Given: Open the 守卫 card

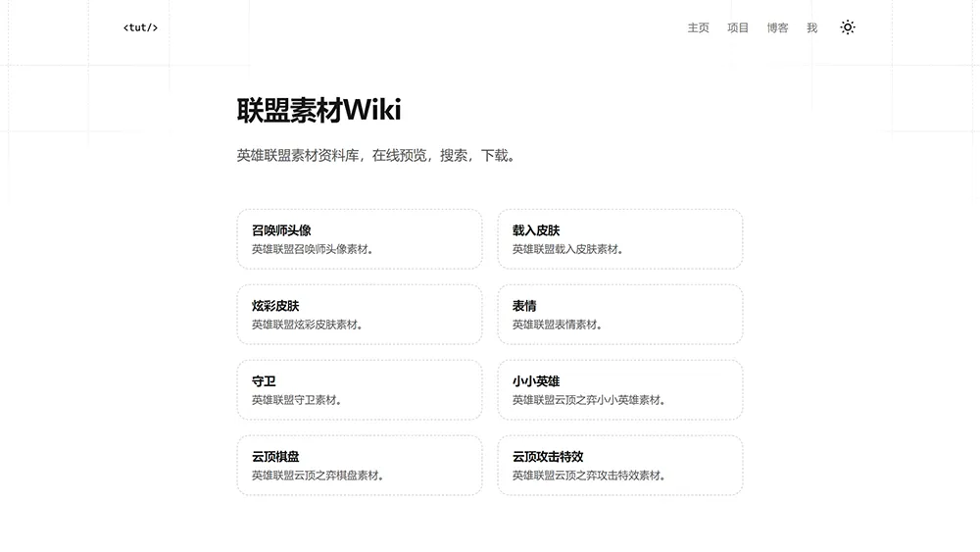Looking at the screenshot, I should (x=359, y=389).
